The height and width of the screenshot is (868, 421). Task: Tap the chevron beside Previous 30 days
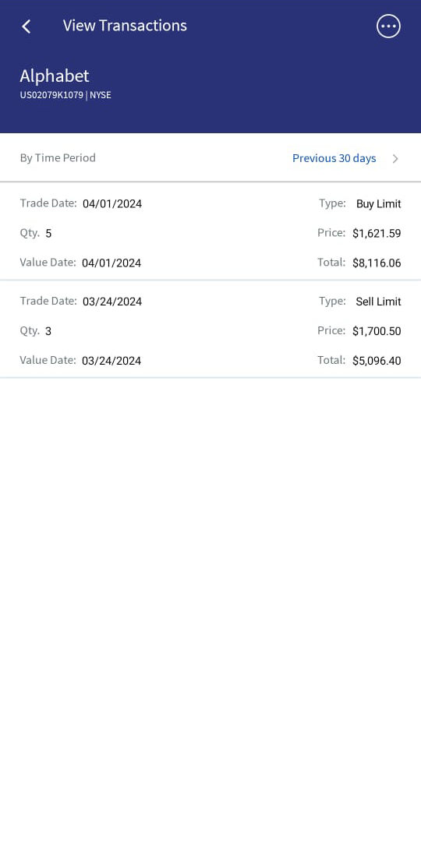(x=395, y=159)
